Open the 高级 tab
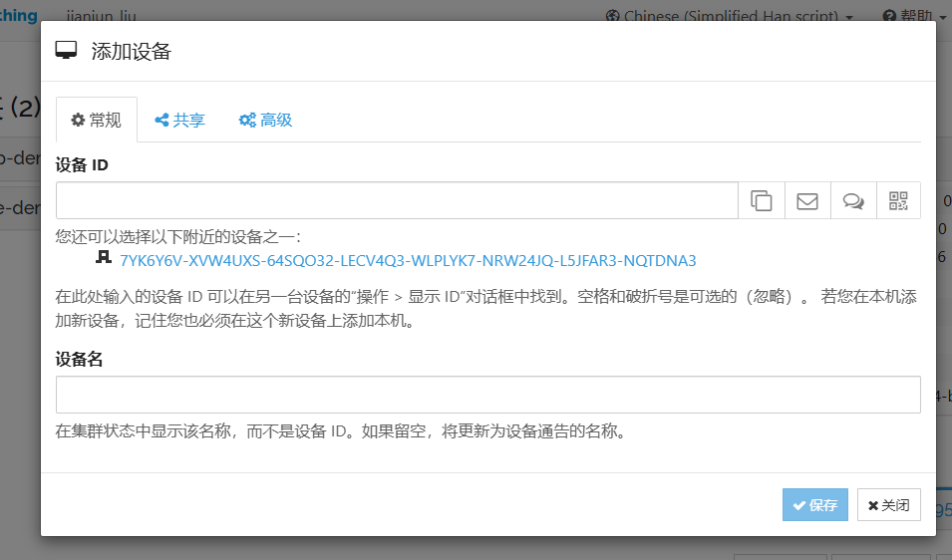Viewport: 952px width, 560px height. coord(266,120)
